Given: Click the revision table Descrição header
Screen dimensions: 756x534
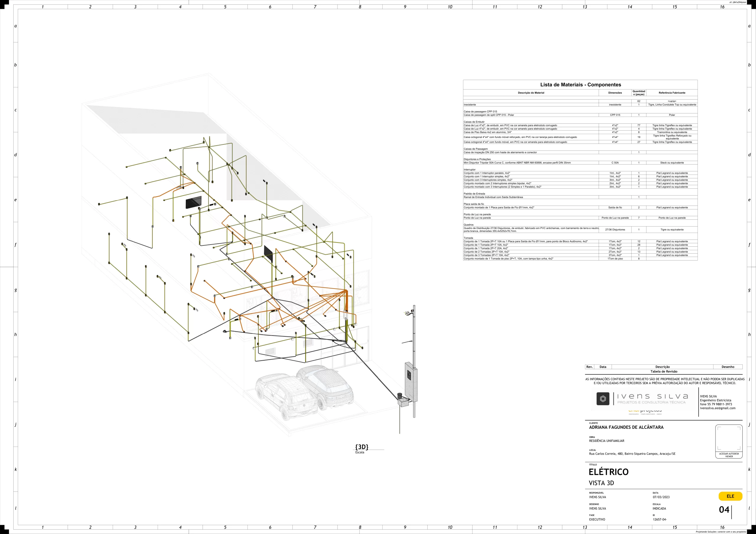Looking at the screenshot, I should click(x=662, y=367).
